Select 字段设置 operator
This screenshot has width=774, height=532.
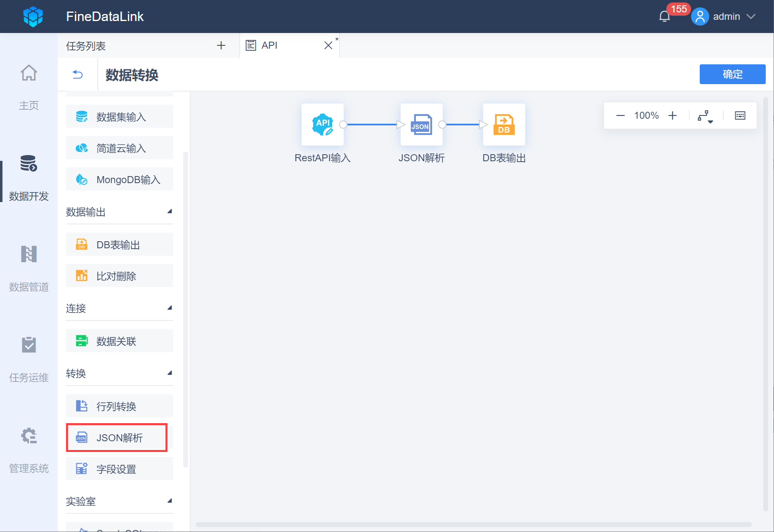click(120, 469)
